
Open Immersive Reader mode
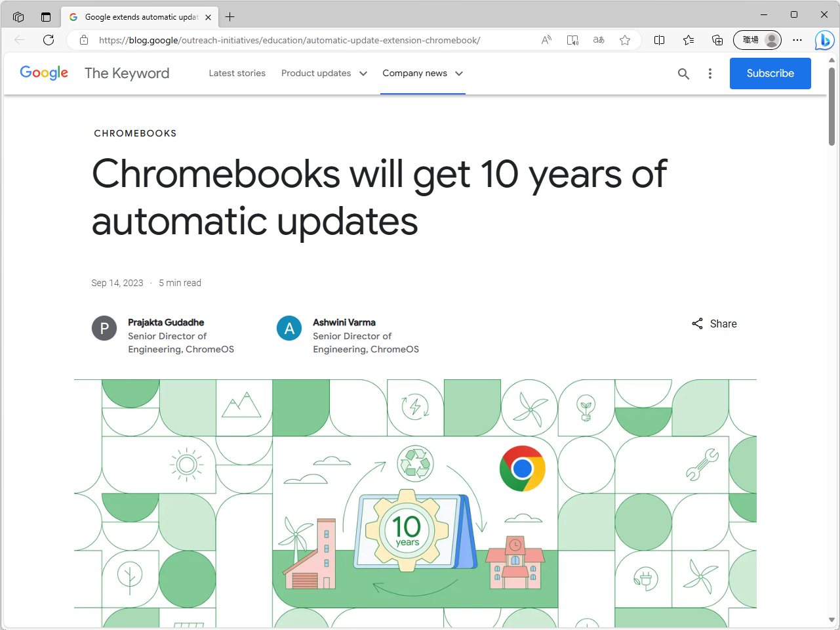(x=572, y=40)
